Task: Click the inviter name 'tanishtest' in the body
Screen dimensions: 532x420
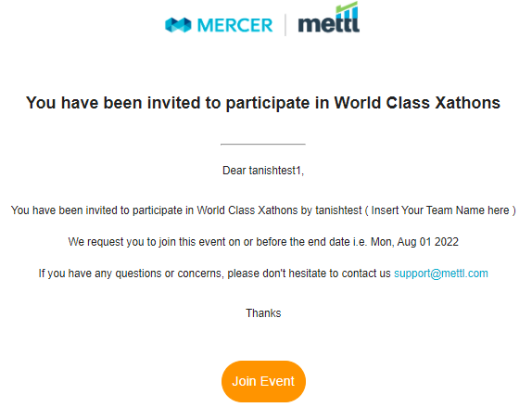Action: [x=338, y=210]
